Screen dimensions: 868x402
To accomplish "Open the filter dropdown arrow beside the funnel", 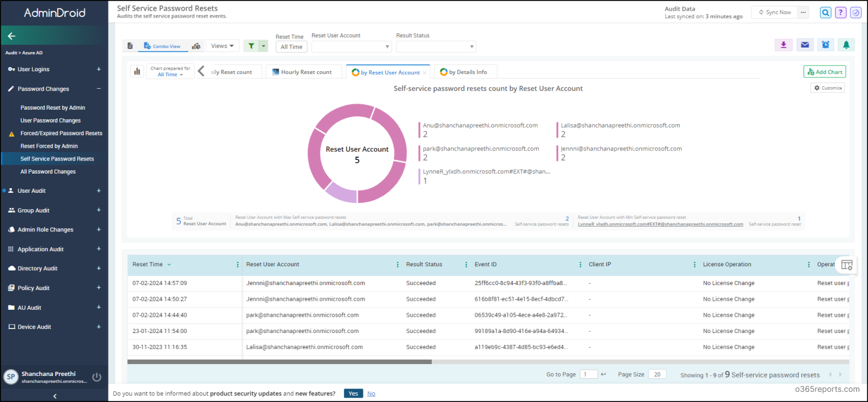I will pos(263,46).
